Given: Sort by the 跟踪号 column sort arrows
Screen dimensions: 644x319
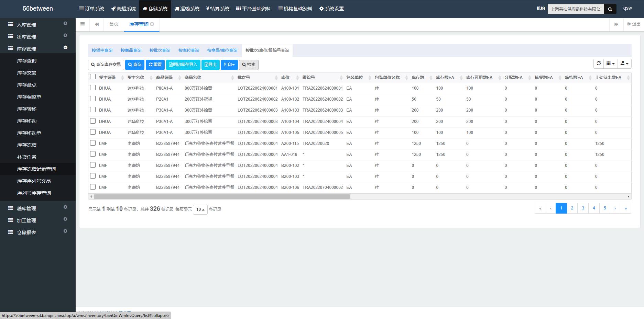Looking at the screenshot, I should pos(341,78).
